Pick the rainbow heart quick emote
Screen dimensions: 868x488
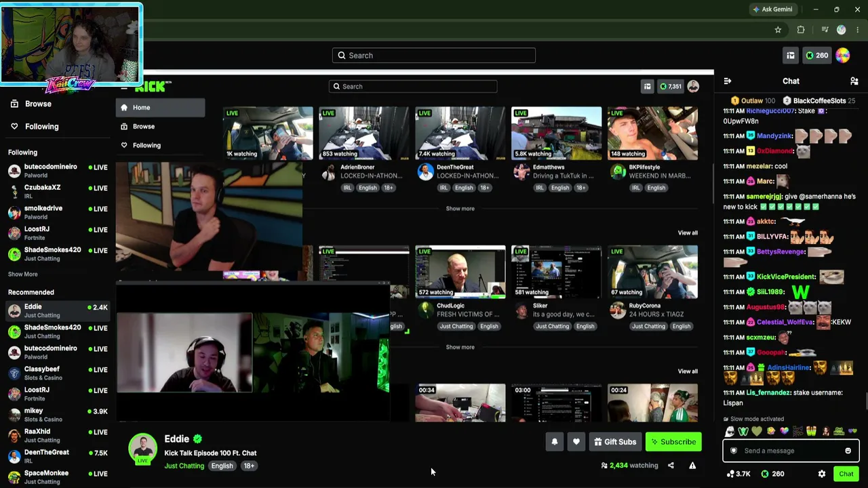pos(784,432)
